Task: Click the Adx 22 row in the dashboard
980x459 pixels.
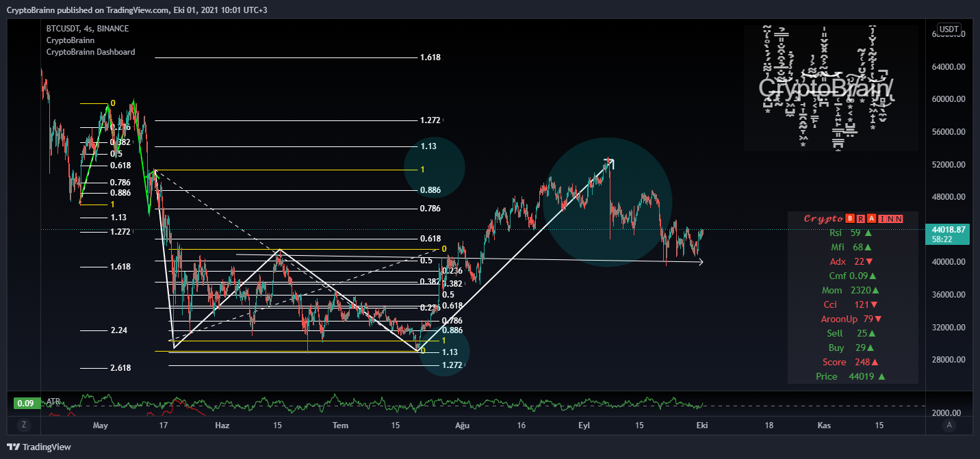Action: [853, 261]
